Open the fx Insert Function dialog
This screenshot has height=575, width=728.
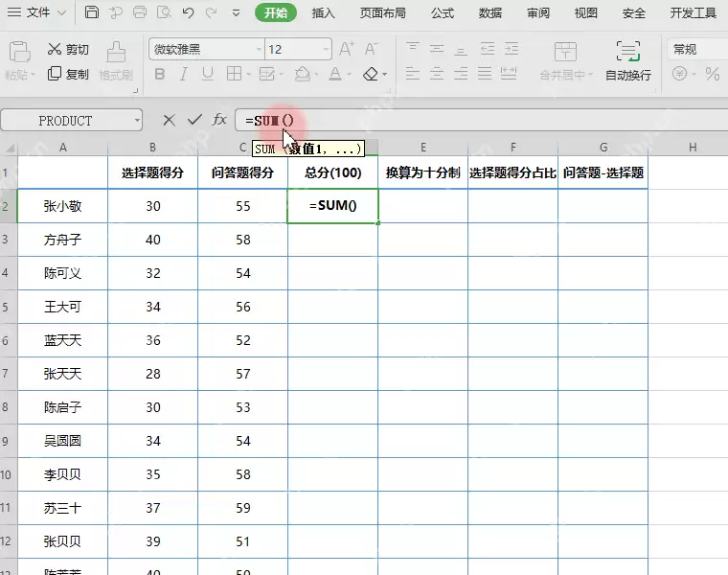point(219,120)
